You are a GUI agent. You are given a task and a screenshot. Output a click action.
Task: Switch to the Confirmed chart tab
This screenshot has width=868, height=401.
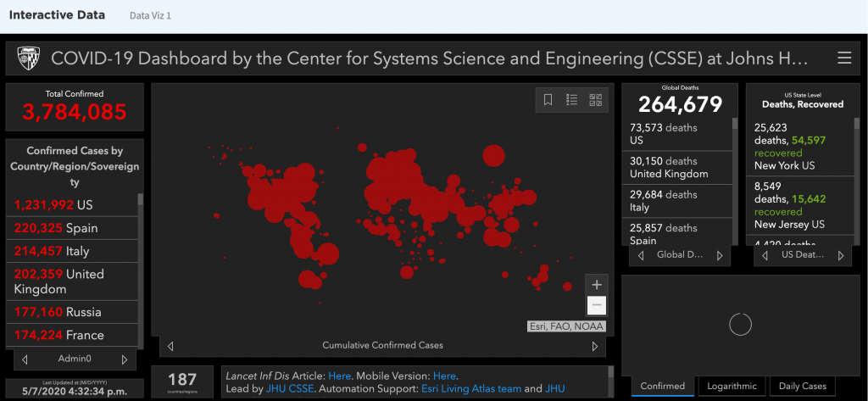663,386
